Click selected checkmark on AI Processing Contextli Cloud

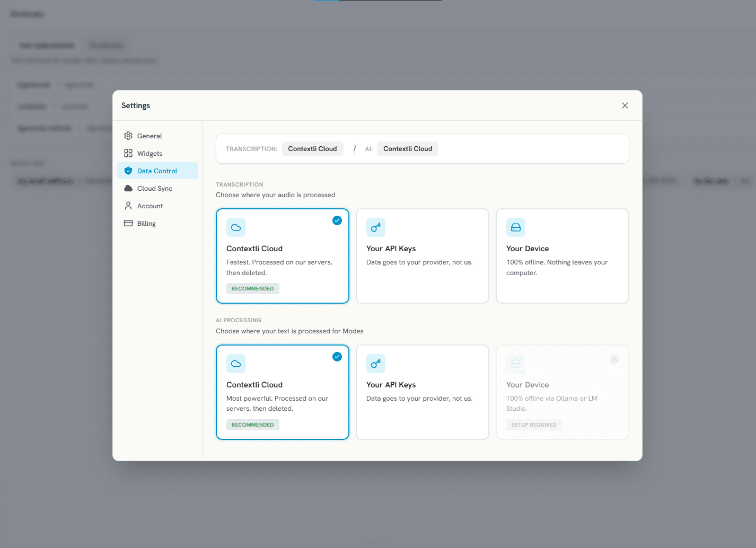[337, 357]
